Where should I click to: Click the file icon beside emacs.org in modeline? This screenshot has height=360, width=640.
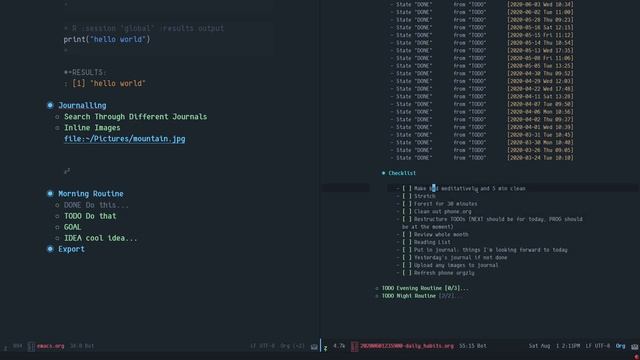pyautogui.click(x=31, y=346)
